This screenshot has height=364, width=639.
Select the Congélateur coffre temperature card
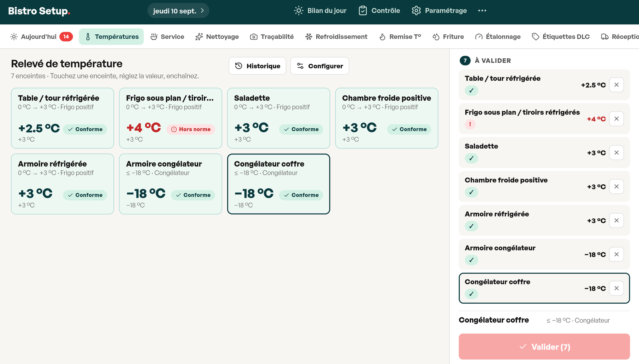click(x=279, y=184)
